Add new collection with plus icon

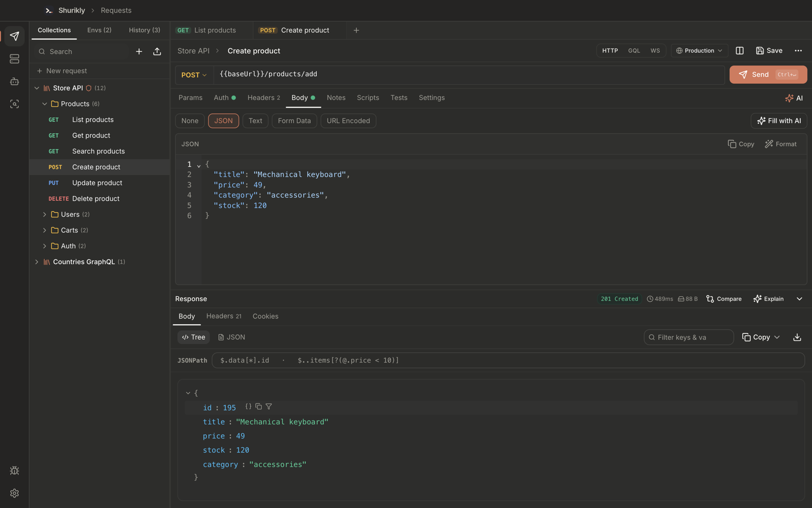click(139, 51)
